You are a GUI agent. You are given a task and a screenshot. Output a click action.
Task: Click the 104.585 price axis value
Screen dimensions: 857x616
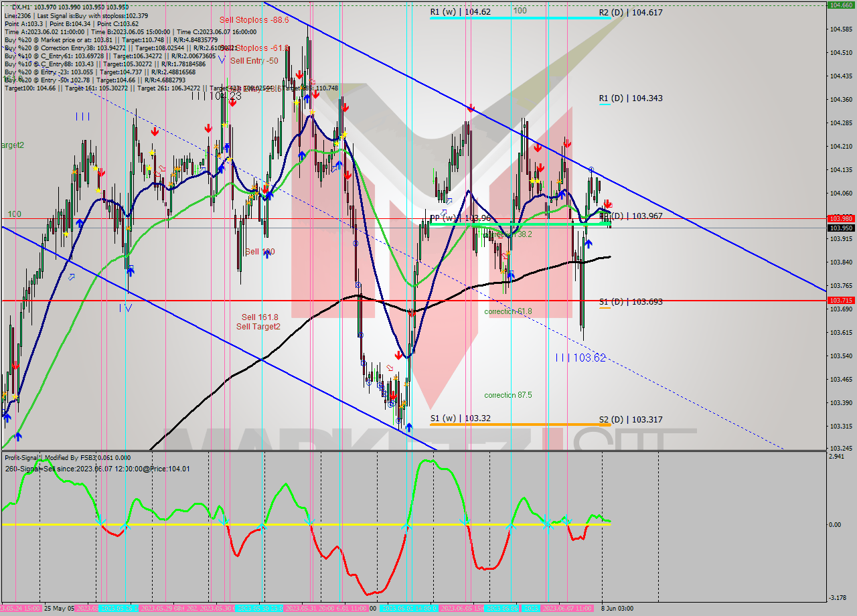tap(840, 29)
